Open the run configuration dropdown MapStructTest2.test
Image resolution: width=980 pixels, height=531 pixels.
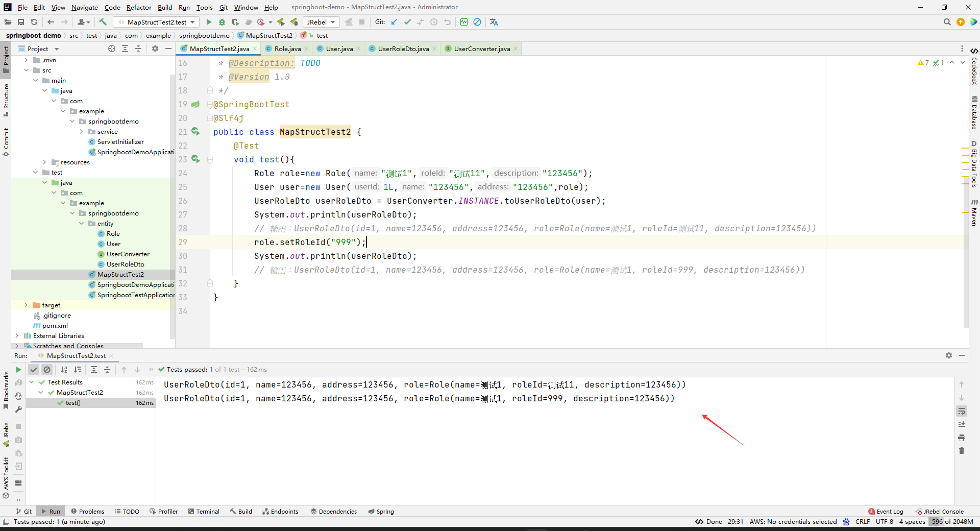pos(156,22)
